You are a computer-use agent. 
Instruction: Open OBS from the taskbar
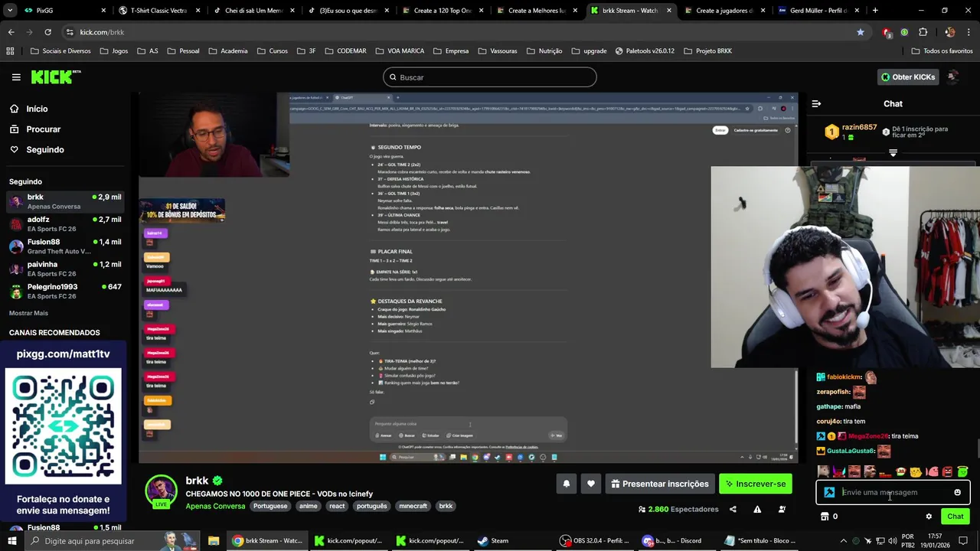(595, 540)
